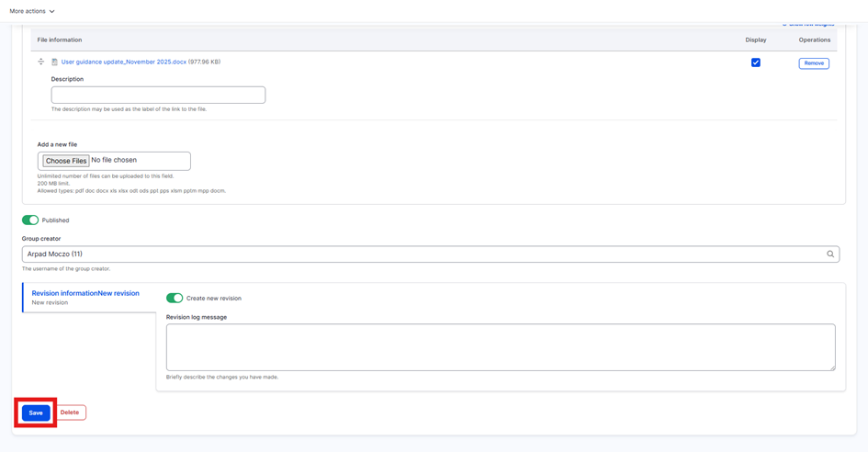Click the red Delete button
This screenshot has width=868, height=452.
(x=70, y=412)
